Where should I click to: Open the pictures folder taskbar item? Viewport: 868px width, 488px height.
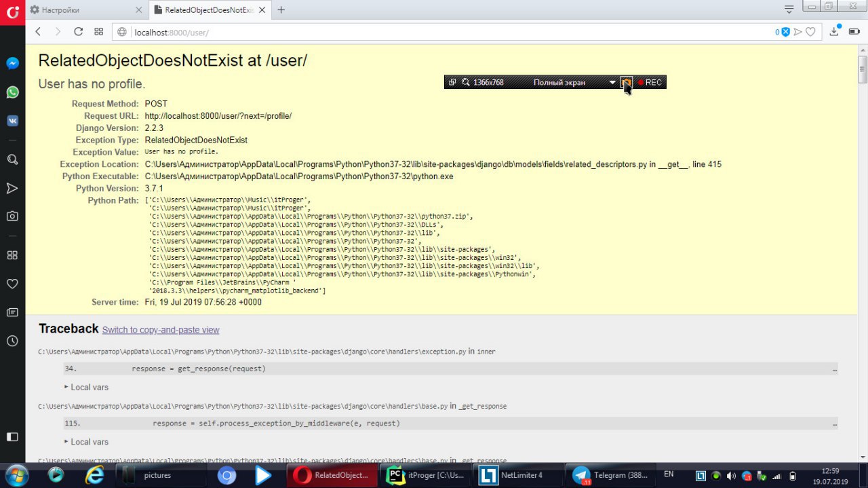click(160, 475)
